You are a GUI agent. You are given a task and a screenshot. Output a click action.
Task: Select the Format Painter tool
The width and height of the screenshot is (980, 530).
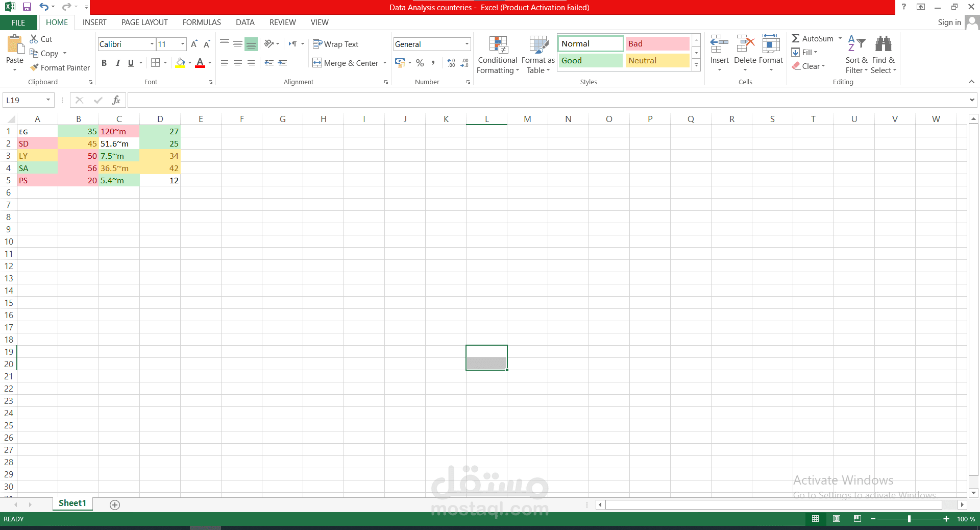pyautogui.click(x=60, y=67)
